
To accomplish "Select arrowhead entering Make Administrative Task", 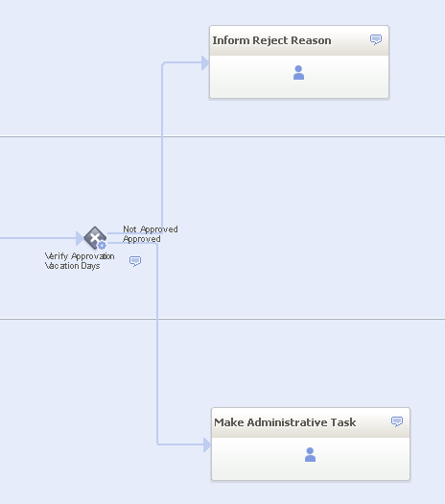I will (x=207, y=444).
